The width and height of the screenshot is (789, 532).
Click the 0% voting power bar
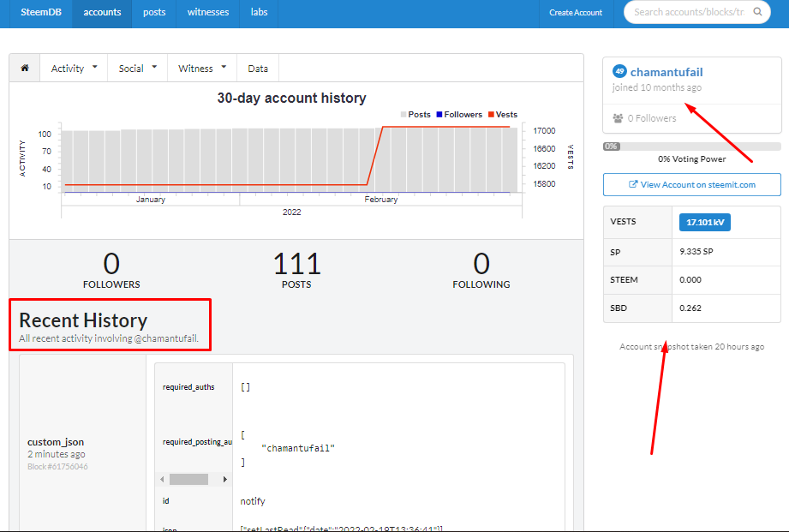pyautogui.click(x=692, y=146)
